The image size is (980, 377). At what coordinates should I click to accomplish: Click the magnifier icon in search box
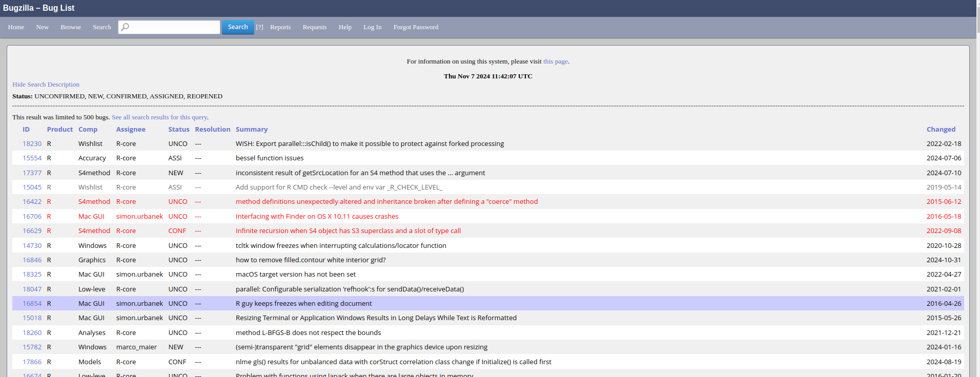click(125, 27)
